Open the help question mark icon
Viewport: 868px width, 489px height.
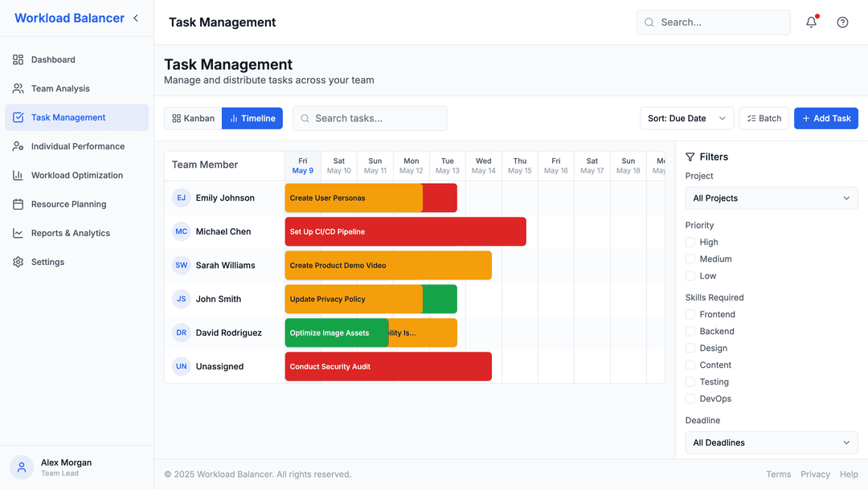(842, 22)
